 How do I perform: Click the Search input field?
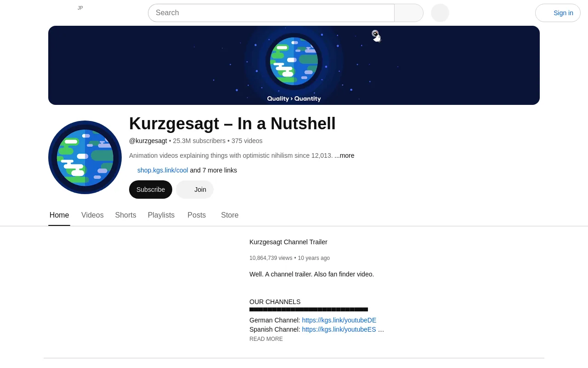point(271,13)
